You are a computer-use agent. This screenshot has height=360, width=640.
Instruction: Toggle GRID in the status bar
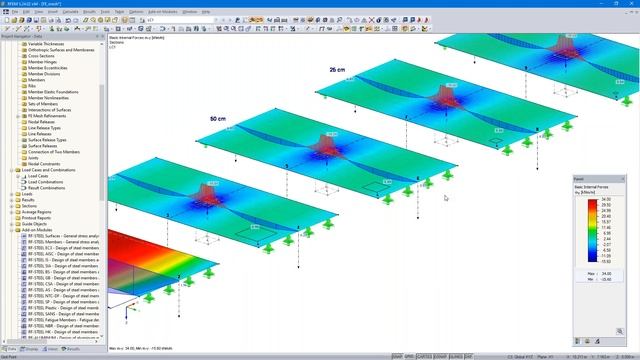(x=409, y=357)
